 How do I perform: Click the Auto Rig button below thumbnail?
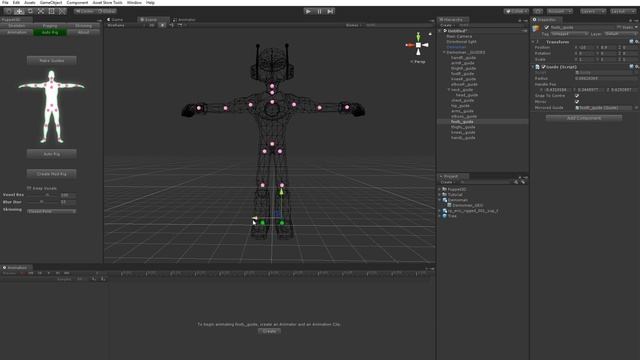coord(51,154)
